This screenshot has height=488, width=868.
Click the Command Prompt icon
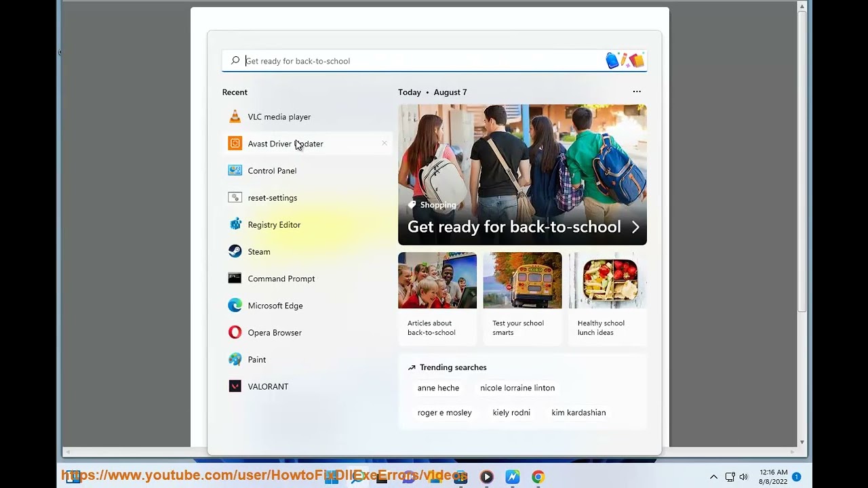[x=235, y=279]
